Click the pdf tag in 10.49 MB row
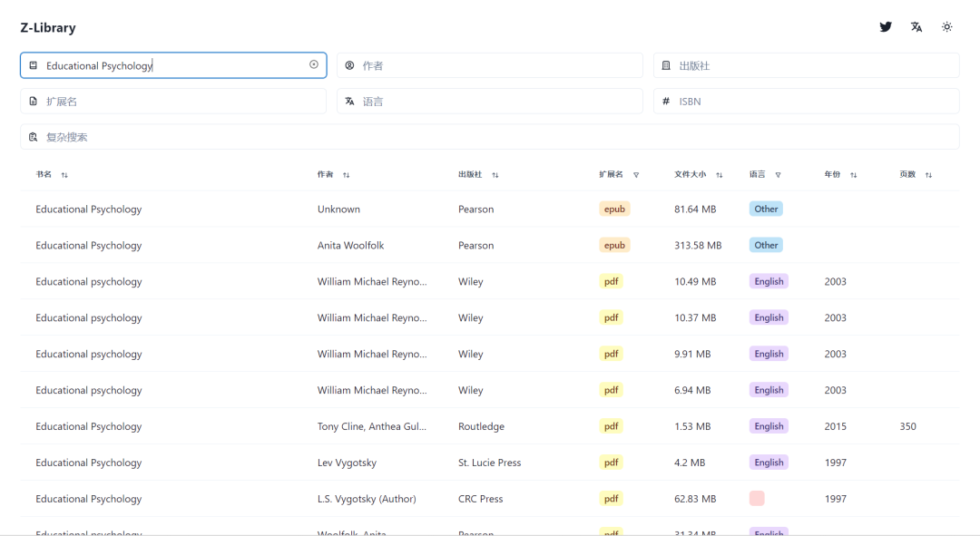This screenshot has height=536, width=980. (x=611, y=281)
